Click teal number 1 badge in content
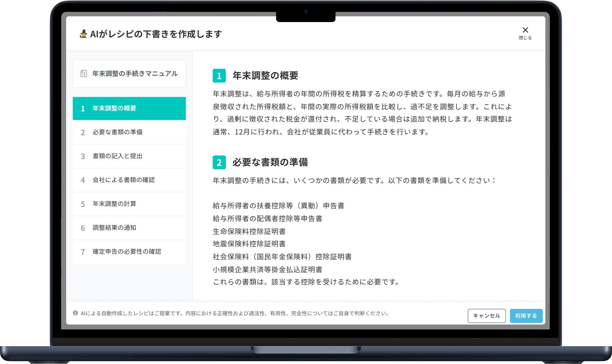The height and width of the screenshot is (364, 612). 219,76
